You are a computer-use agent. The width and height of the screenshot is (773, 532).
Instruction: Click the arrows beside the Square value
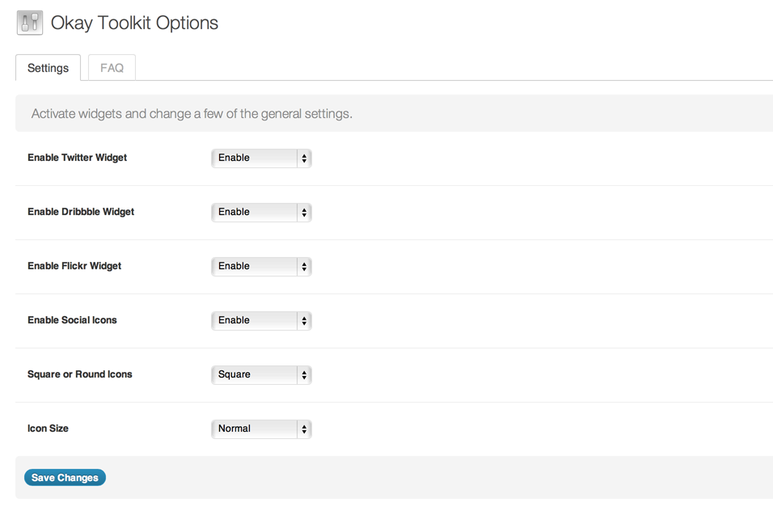pyautogui.click(x=304, y=375)
